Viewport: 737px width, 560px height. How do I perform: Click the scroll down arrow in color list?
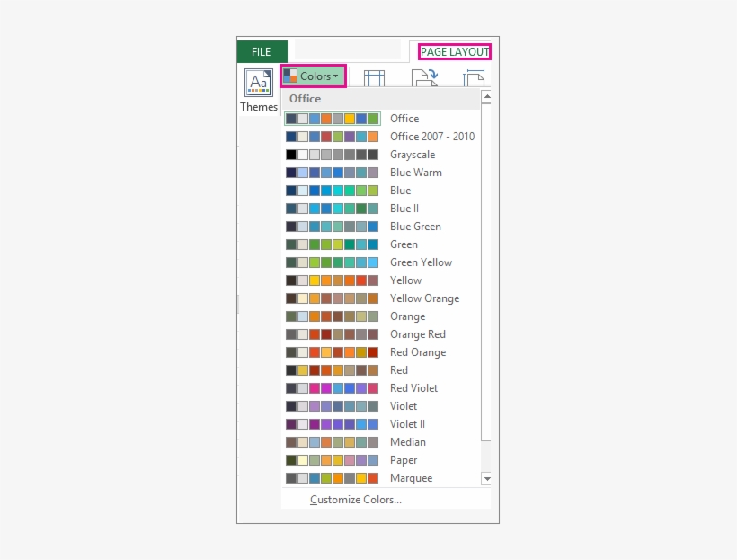point(486,479)
